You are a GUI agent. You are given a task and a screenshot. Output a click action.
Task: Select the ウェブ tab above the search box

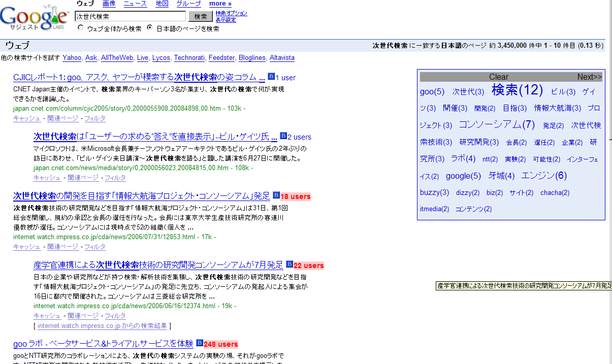(84, 4)
